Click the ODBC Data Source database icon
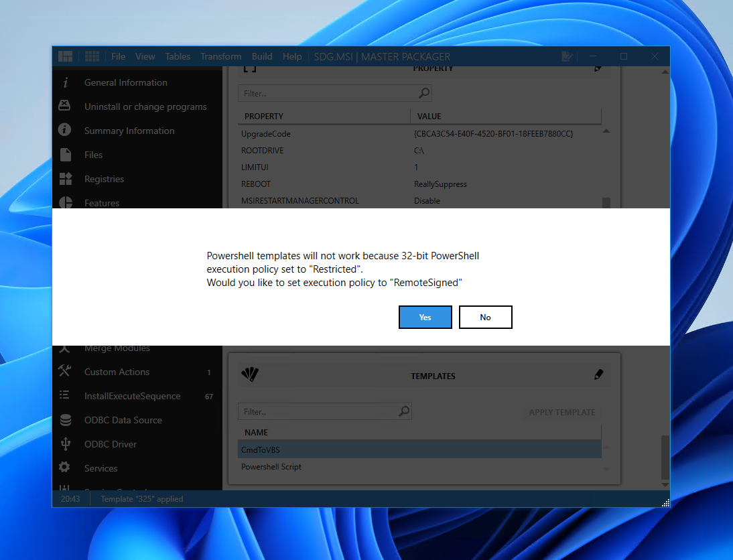Image resolution: width=733 pixels, height=560 pixels. pos(66,420)
